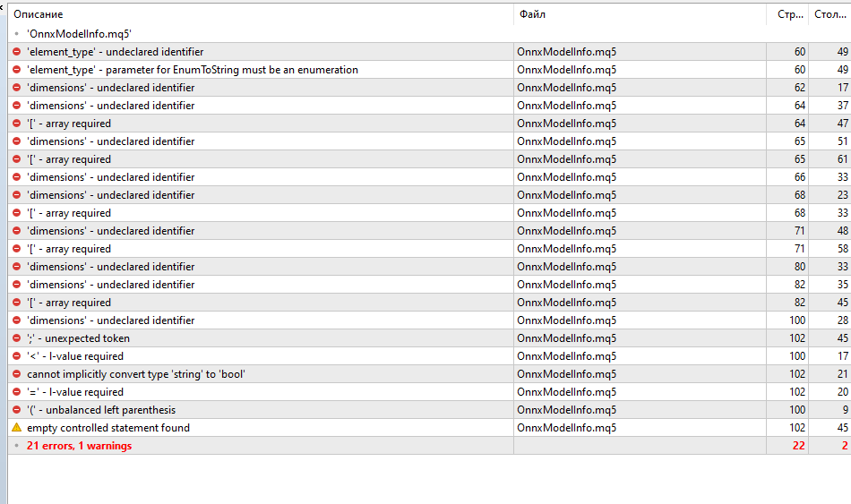Click error icon for EnumToString parameter error

pyautogui.click(x=16, y=70)
